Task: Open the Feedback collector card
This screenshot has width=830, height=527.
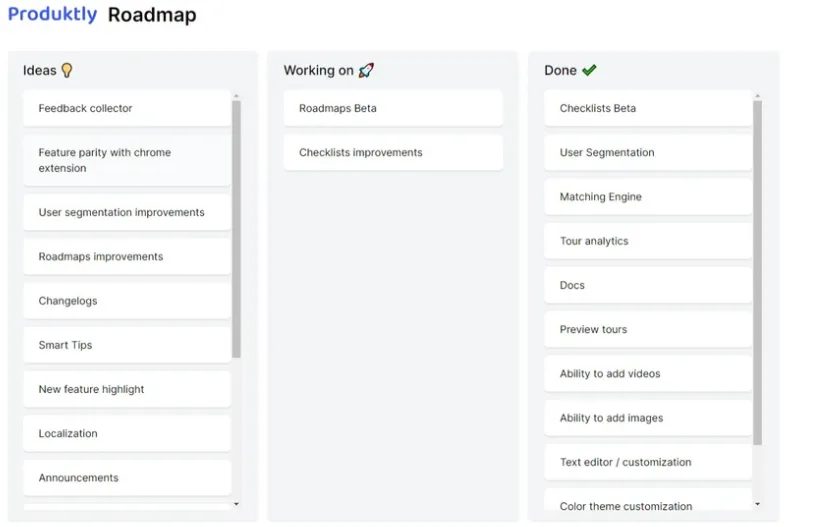Action: coord(127,108)
